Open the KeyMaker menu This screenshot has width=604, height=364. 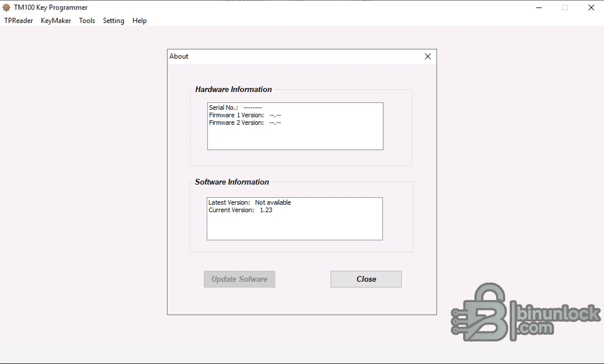tap(56, 21)
